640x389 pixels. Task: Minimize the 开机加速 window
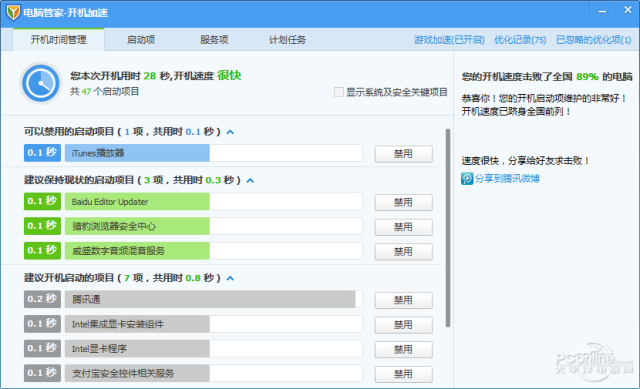tap(602, 11)
